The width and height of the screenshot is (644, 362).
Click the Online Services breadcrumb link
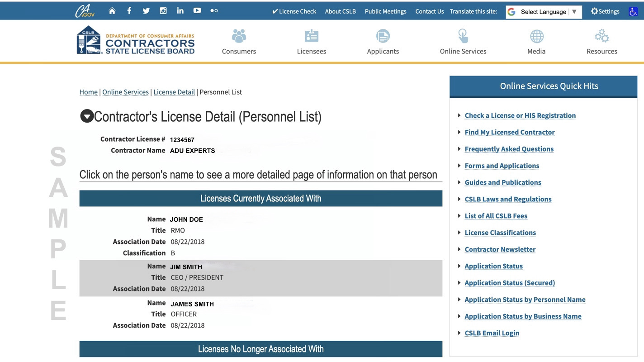[x=125, y=92]
